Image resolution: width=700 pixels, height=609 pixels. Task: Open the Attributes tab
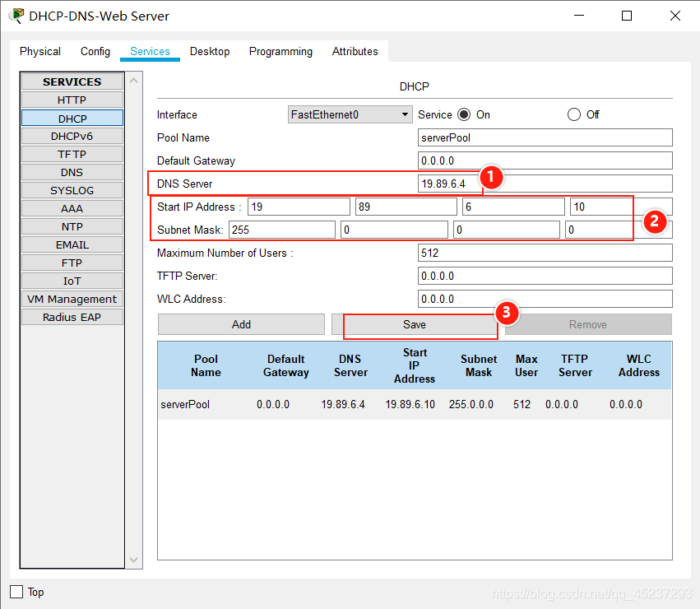355,51
